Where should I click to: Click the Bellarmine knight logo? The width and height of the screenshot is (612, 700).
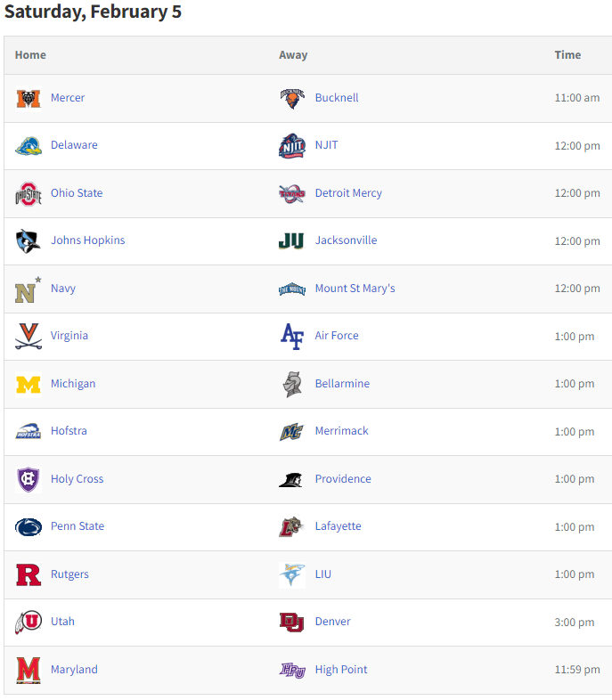coord(292,385)
